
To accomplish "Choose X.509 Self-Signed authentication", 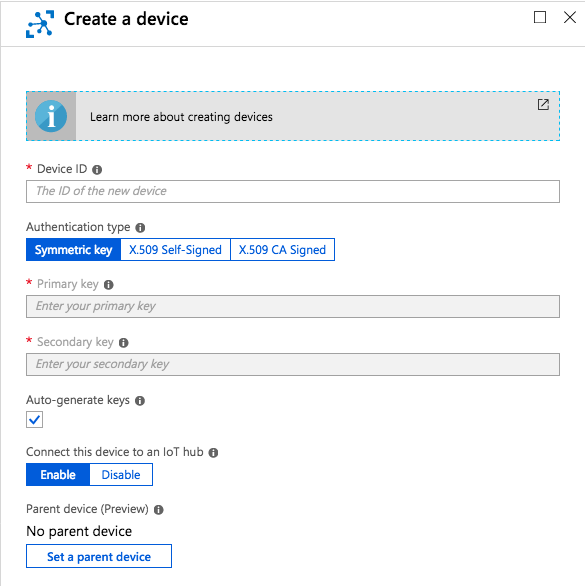I will tap(175, 250).
